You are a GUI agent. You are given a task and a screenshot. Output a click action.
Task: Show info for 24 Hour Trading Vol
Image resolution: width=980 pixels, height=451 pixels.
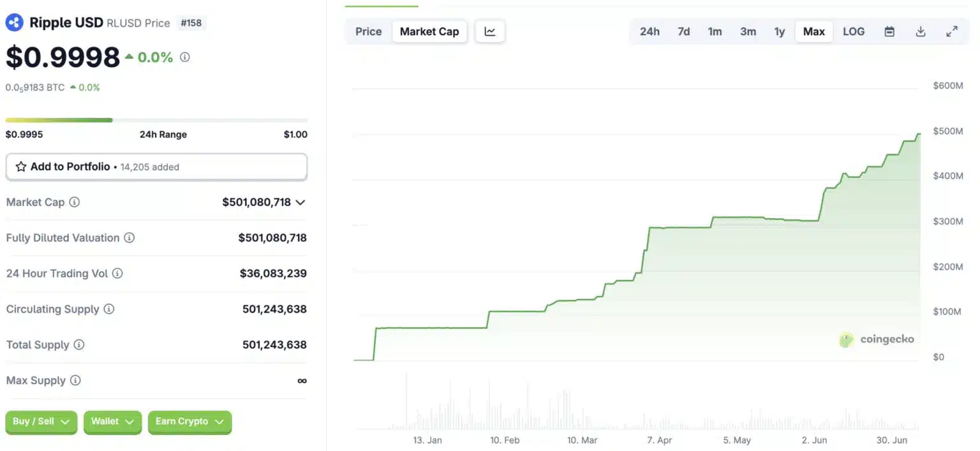point(117,274)
